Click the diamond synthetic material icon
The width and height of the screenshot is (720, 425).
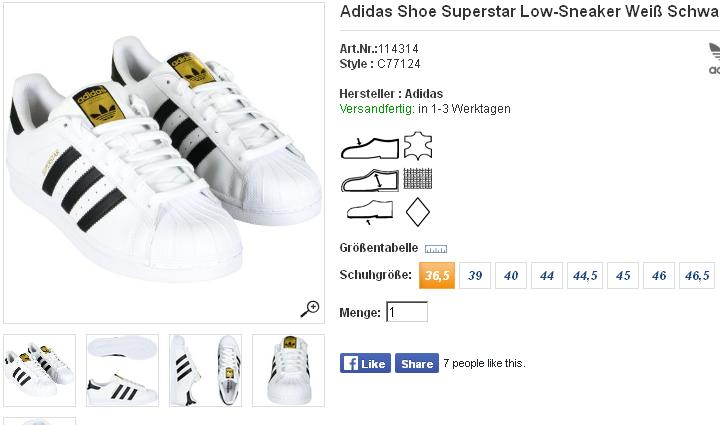(417, 211)
